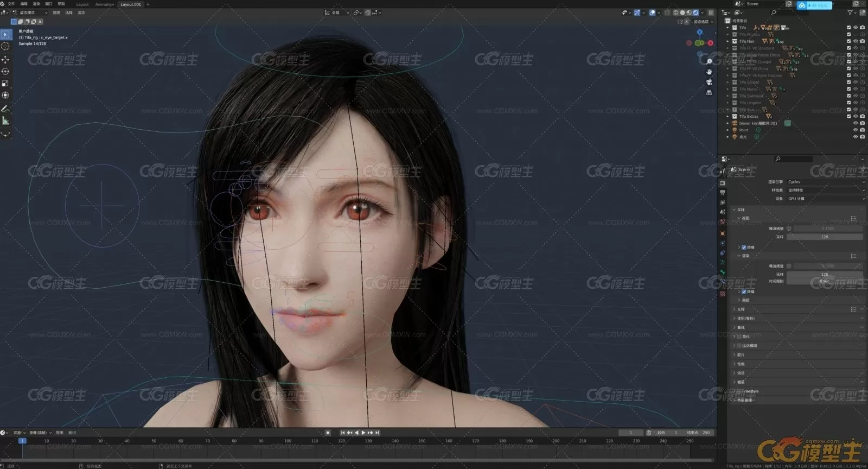Click the end frame 250 field
Viewport: 868px width, 469px height.
[699, 433]
